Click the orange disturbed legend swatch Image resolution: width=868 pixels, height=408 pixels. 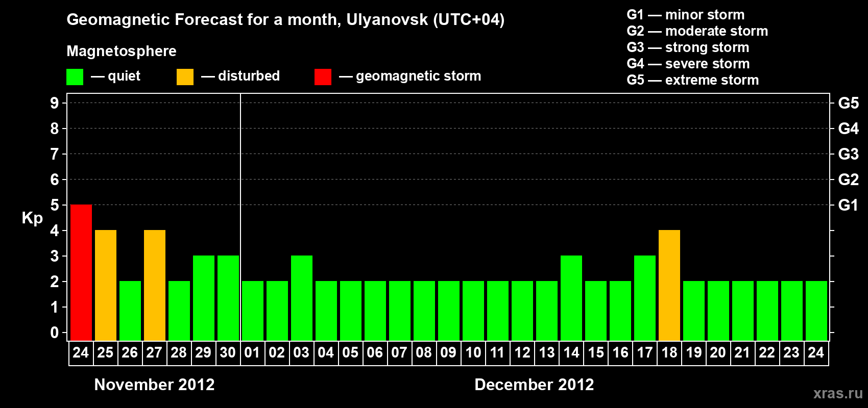coord(185,77)
